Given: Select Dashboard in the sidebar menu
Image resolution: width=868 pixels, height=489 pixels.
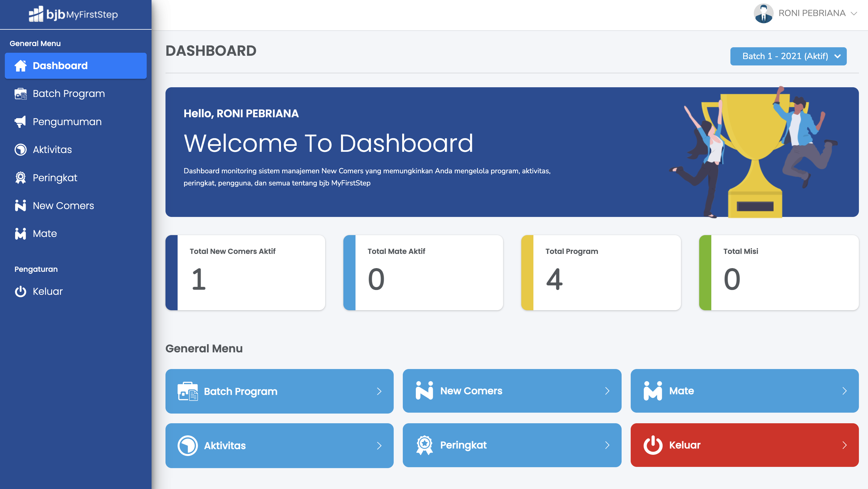Looking at the screenshot, I should coord(75,66).
